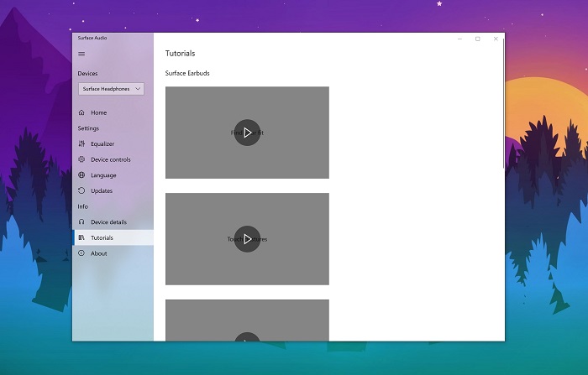
Task: Maximize the Surface Audio window
Action: (x=478, y=39)
